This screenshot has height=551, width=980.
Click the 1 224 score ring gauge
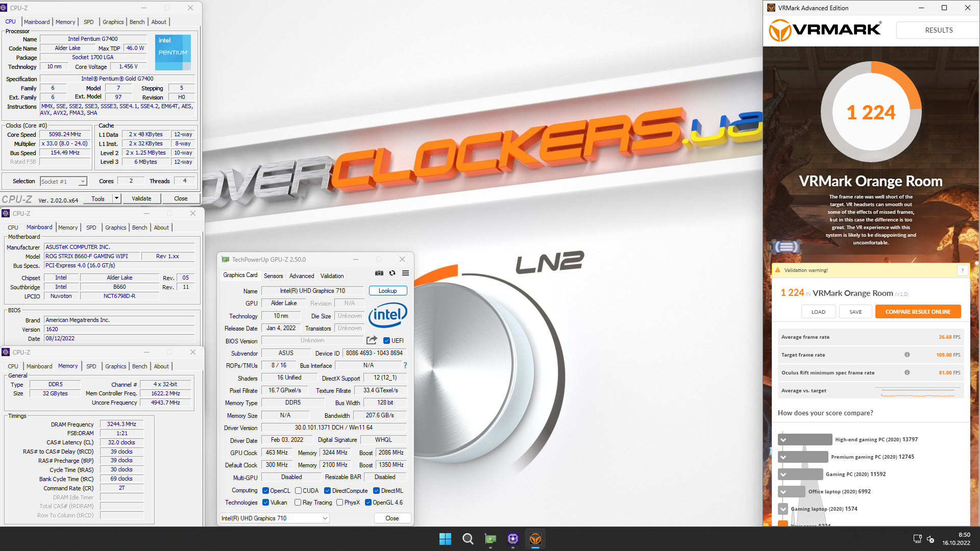point(871,112)
